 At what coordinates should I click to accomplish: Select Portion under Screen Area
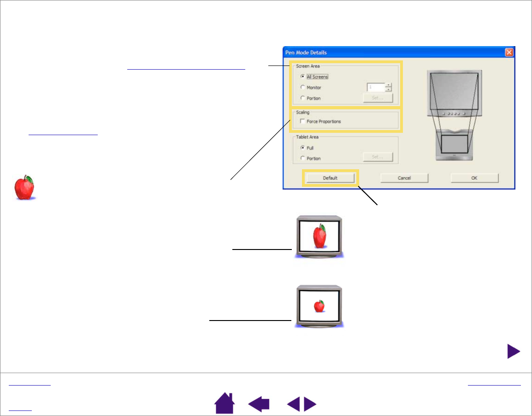coord(302,98)
